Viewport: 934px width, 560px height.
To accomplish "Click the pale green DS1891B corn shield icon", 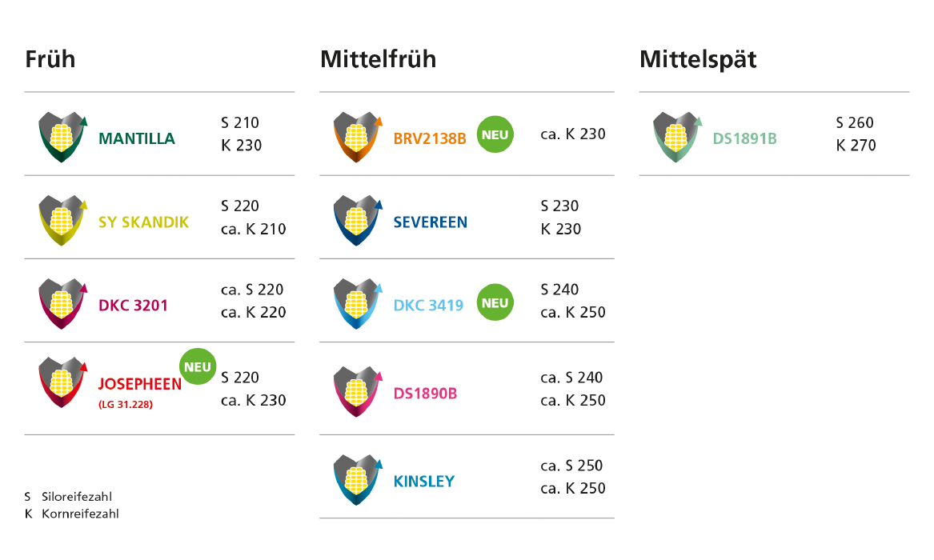I will pos(677,137).
